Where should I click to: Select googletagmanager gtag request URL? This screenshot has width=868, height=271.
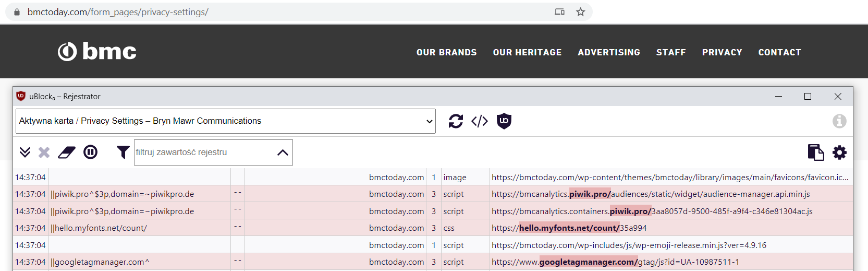[x=615, y=262]
